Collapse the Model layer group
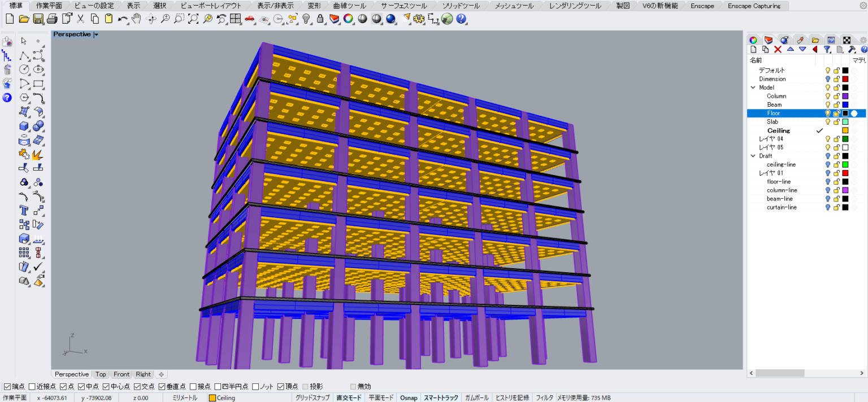868x402 pixels. click(753, 88)
